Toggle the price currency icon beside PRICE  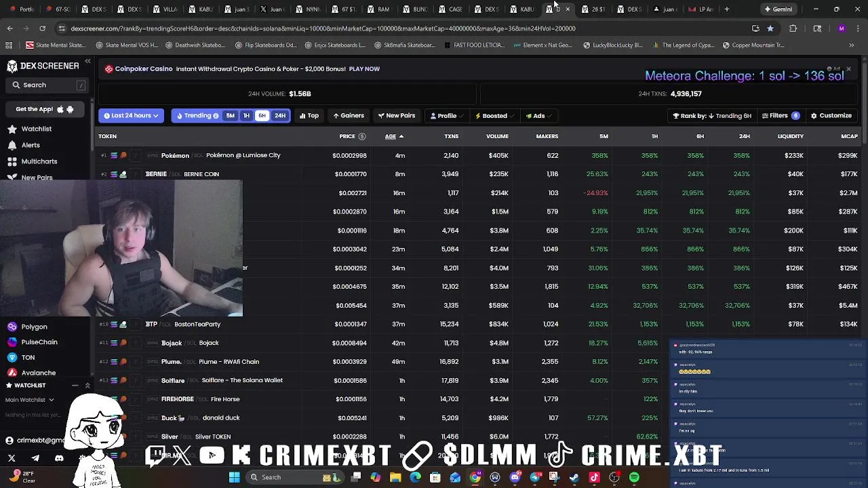point(362,136)
